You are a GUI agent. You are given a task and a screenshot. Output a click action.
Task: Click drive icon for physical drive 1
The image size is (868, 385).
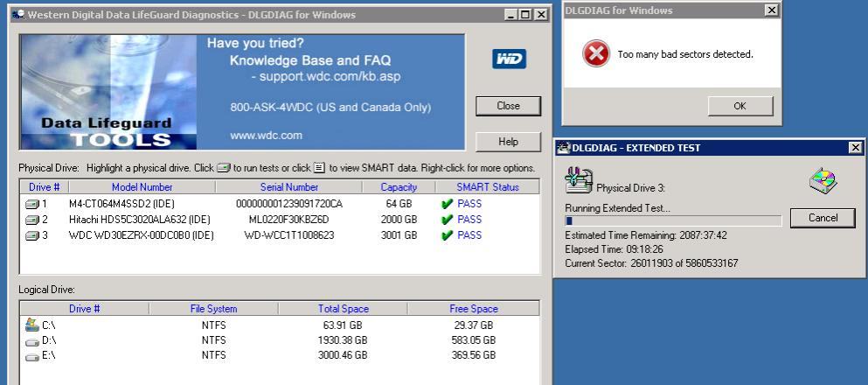[32, 204]
